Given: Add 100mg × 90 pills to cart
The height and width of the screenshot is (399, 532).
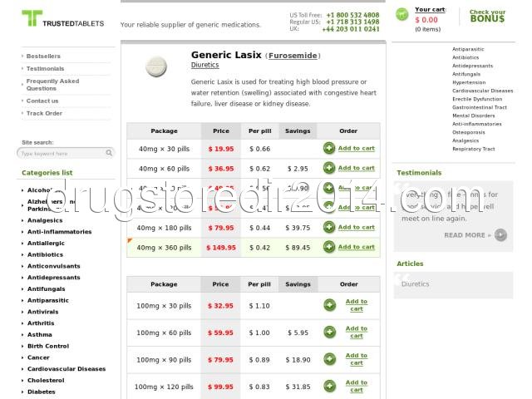Looking at the screenshot, I should pyautogui.click(x=357, y=359).
